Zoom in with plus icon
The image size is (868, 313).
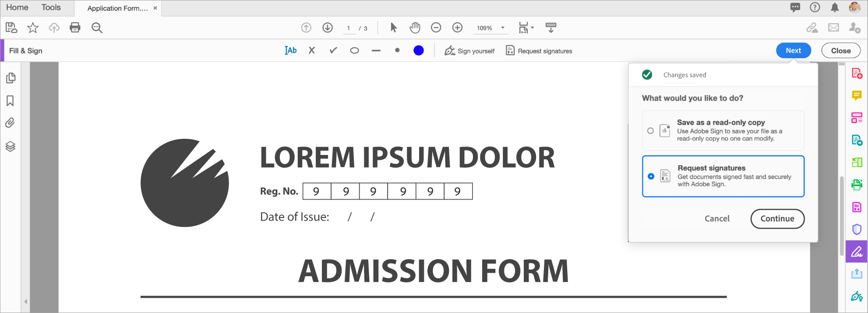click(457, 28)
